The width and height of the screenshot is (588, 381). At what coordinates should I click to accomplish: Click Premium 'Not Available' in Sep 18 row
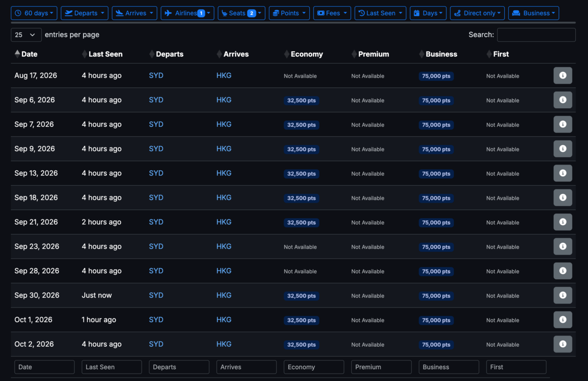[368, 198]
